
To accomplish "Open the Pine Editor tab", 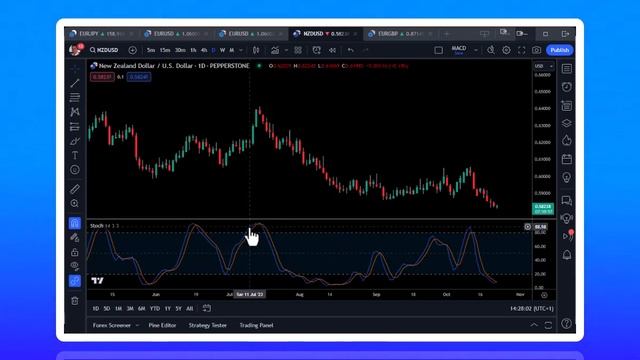I will (162, 325).
